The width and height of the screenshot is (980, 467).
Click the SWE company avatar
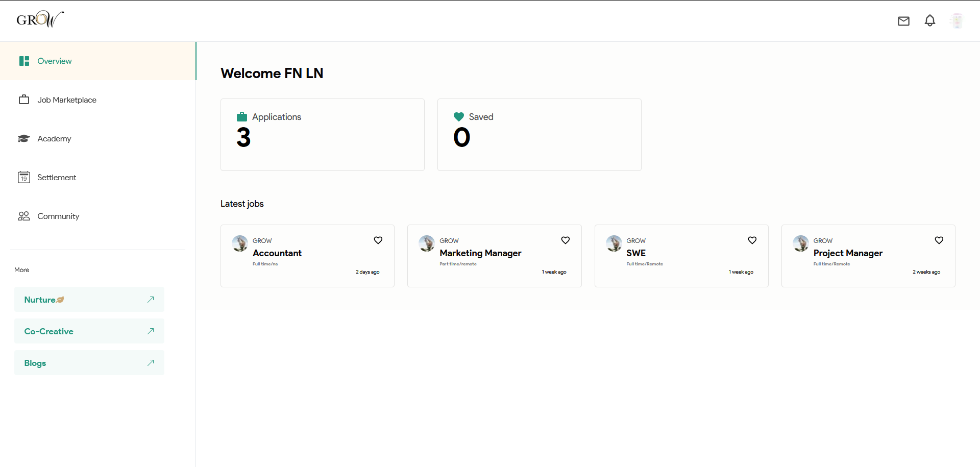tap(614, 243)
